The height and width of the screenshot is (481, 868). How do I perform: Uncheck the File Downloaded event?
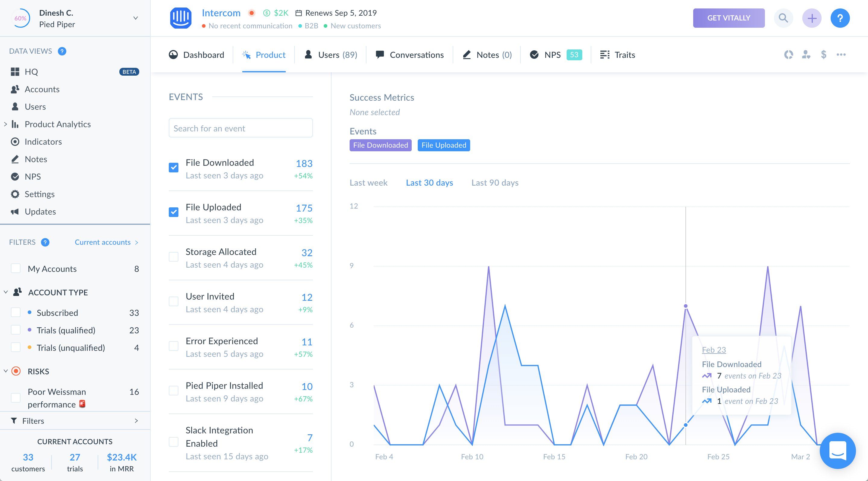(x=174, y=167)
